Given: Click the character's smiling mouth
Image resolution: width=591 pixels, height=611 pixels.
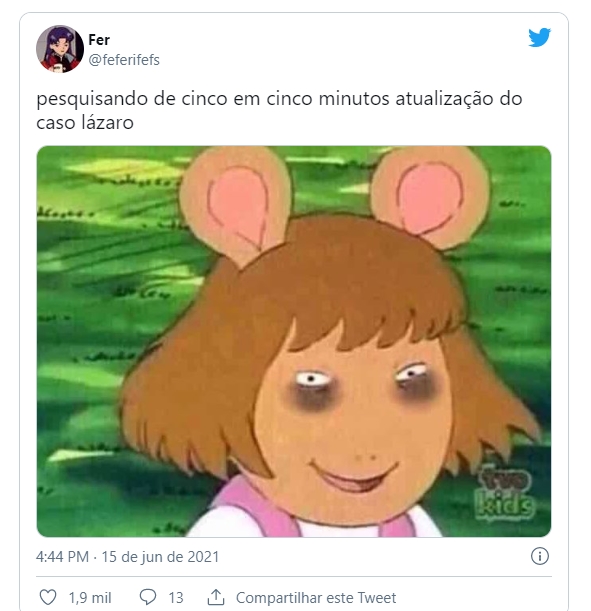Looking at the screenshot, I should tap(353, 477).
